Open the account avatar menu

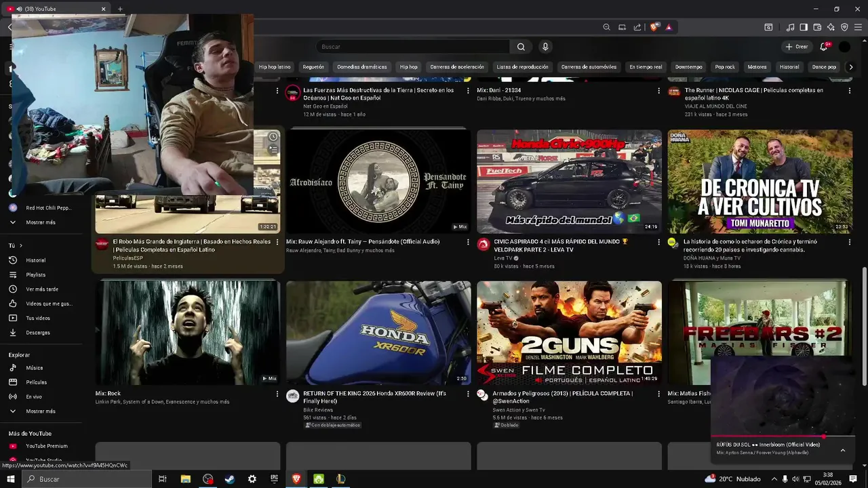click(844, 47)
